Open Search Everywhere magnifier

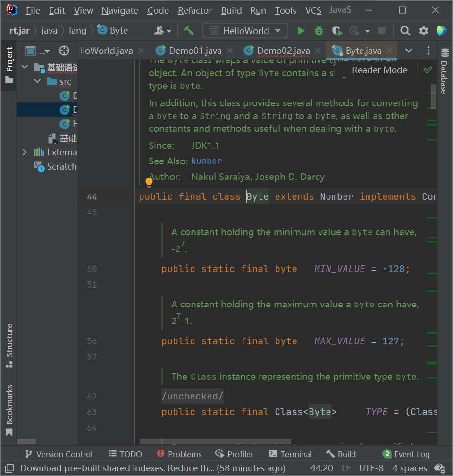click(405, 31)
